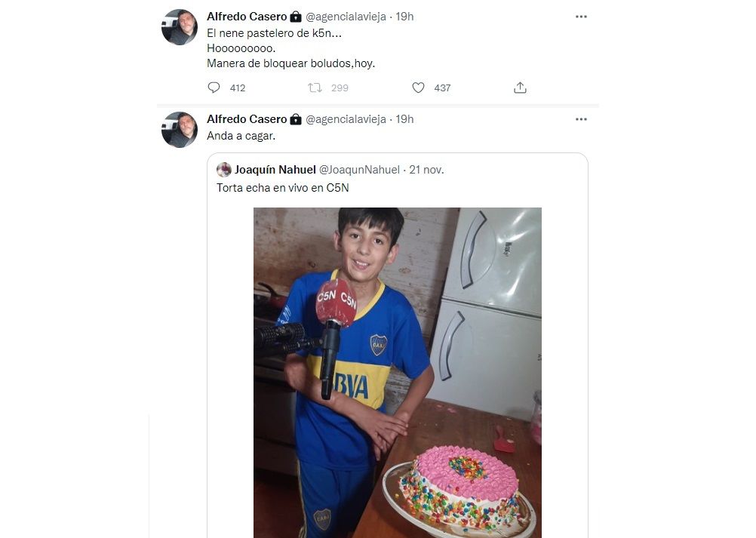Click the 19h timestamp on the first tweet
Viewport: 756px width, 538px height.
tap(405, 17)
